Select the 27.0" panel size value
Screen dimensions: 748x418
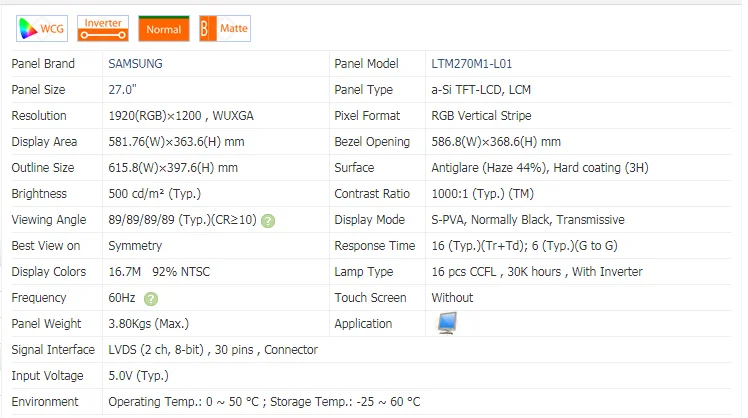pos(123,90)
